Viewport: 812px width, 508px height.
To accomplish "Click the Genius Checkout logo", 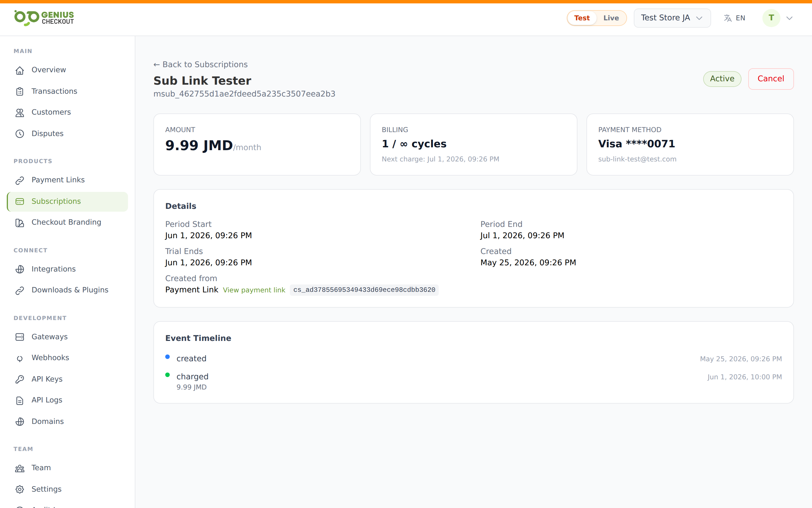I will click(x=44, y=18).
